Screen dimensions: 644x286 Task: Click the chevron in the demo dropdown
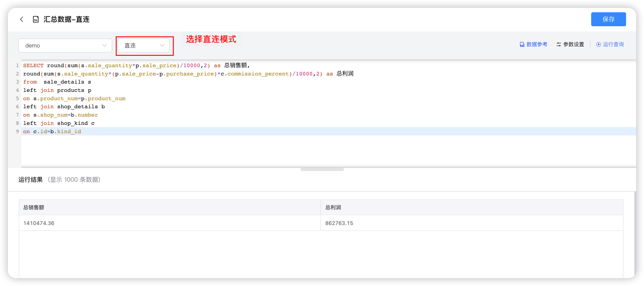pos(105,45)
